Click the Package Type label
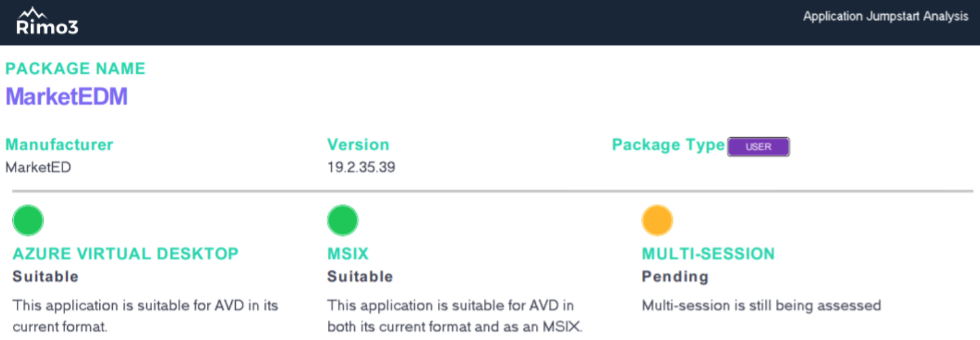Image resolution: width=980 pixels, height=340 pixels. (x=668, y=145)
